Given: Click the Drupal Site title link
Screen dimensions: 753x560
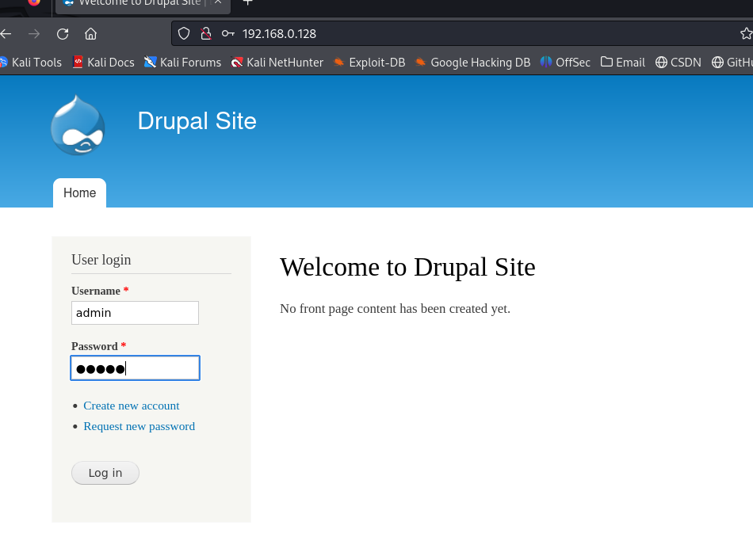Looking at the screenshot, I should pyautogui.click(x=197, y=121).
